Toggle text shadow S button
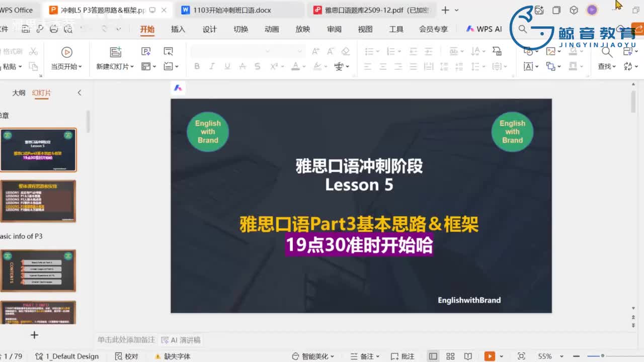This screenshot has height=362, width=644. click(257, 66)
